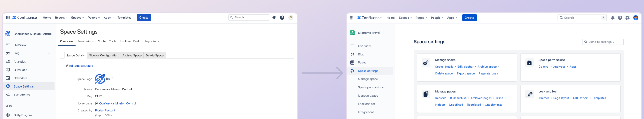Add blog post with plus icon

point(49,53)
